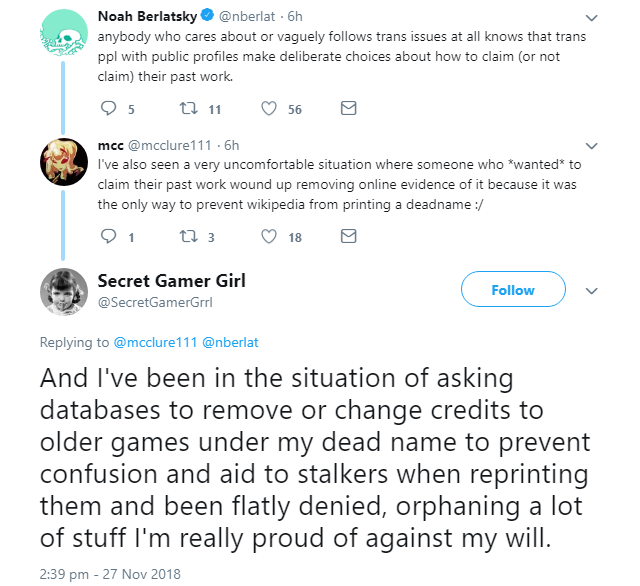640x586 pixels.
Task: Follow Secret Gamer Girl
Action: [513, 289]
